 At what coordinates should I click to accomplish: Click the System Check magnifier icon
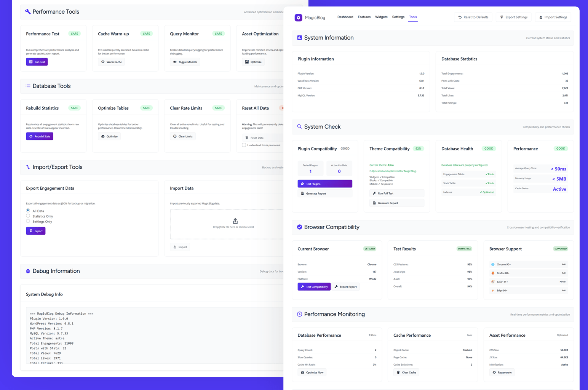pos(299,126)
